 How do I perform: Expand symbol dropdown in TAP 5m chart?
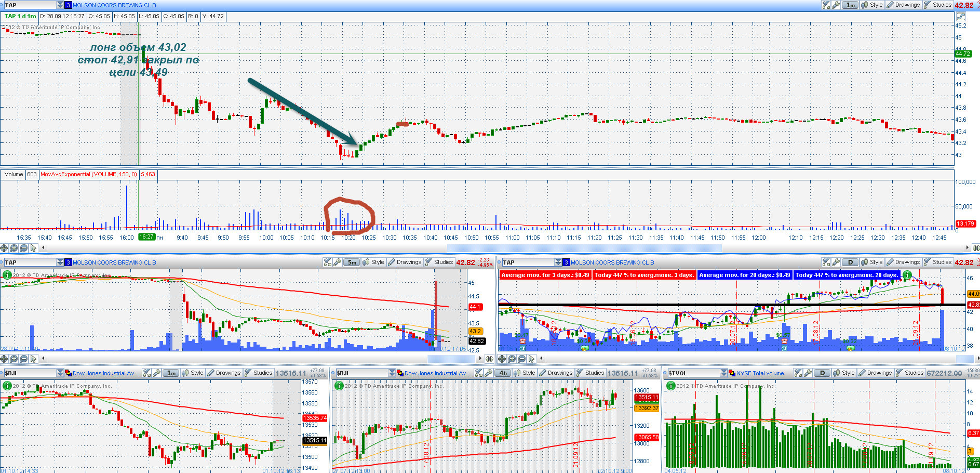[60, 262]
